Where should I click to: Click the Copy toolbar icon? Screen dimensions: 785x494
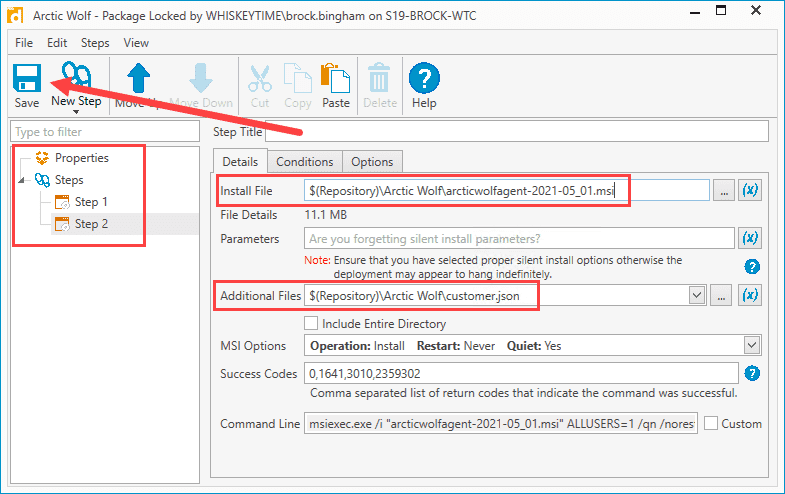tap(298, 78)
